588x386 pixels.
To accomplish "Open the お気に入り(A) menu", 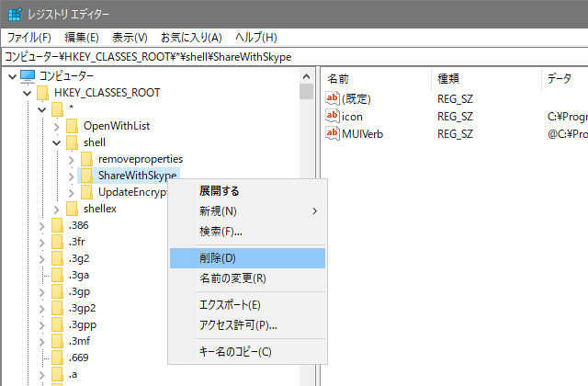I will point(191,38).
